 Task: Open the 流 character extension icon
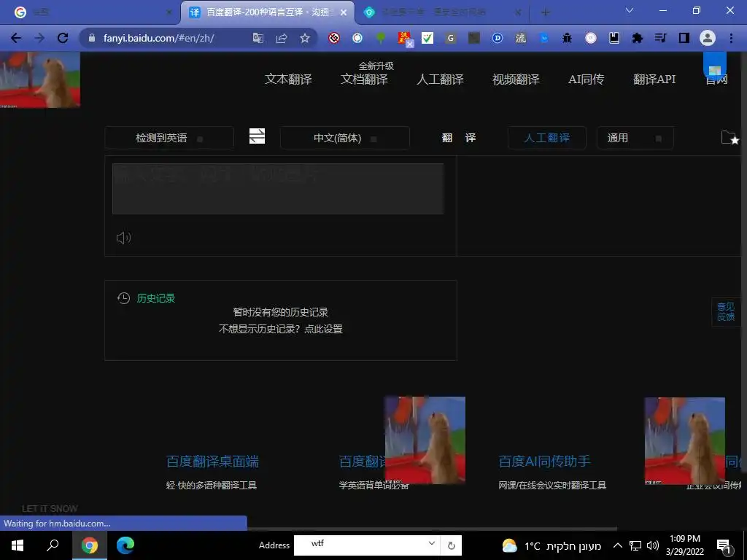click(521, 38)
